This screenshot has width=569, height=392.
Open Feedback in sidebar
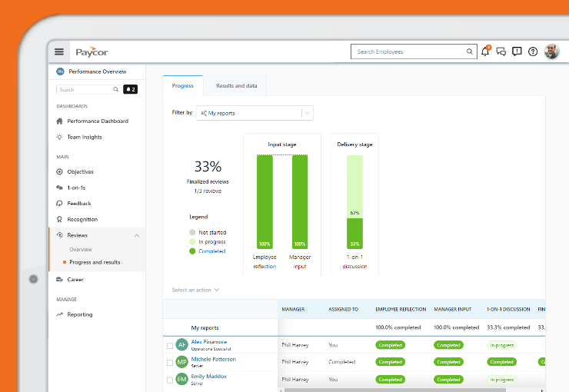coord(79,204)
